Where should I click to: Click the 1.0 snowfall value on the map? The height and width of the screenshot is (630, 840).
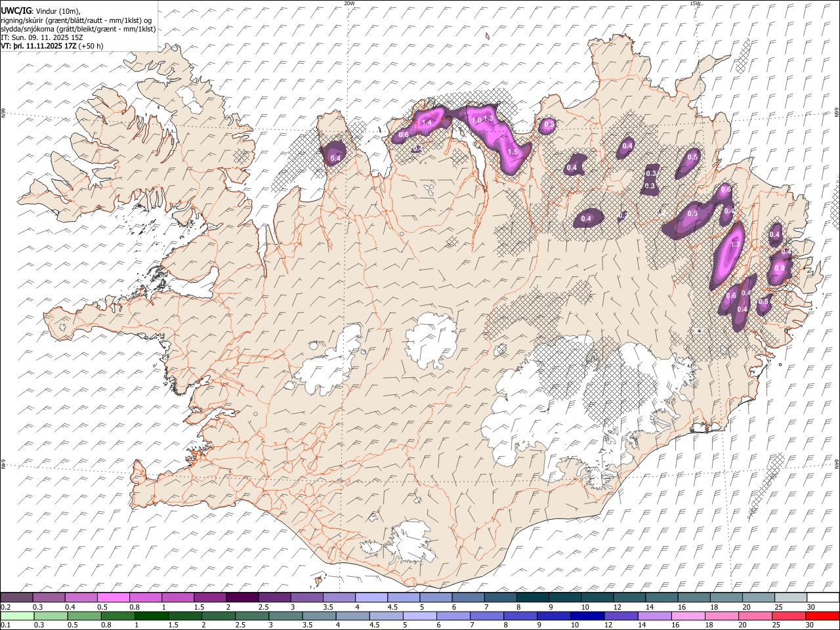click(476, 119)
